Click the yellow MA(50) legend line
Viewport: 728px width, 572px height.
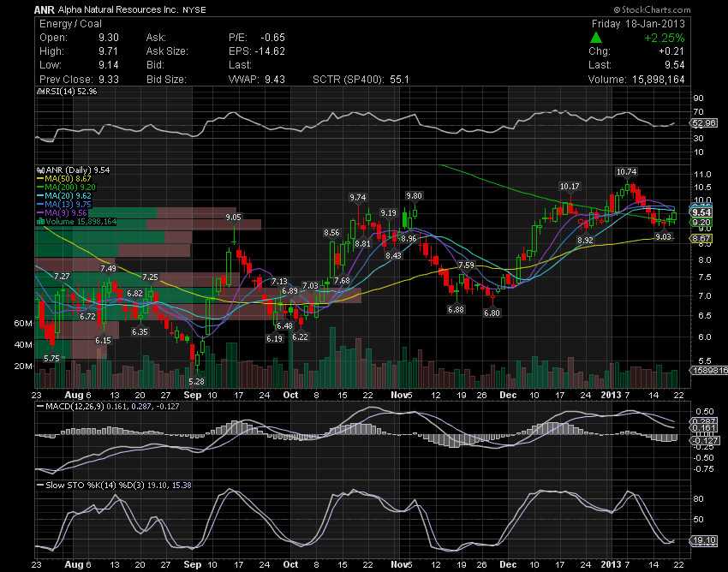[x=40, y=179]
